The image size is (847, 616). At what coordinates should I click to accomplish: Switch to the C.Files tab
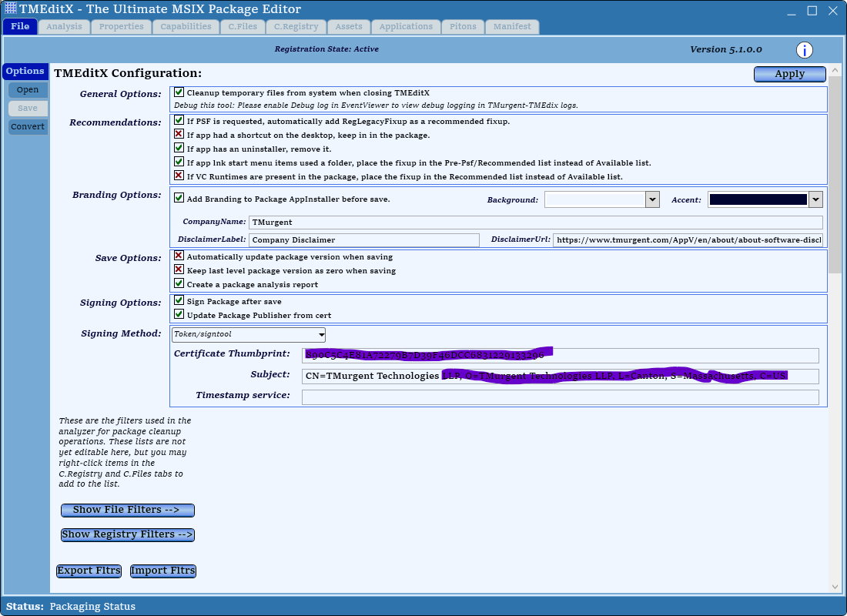243,27
